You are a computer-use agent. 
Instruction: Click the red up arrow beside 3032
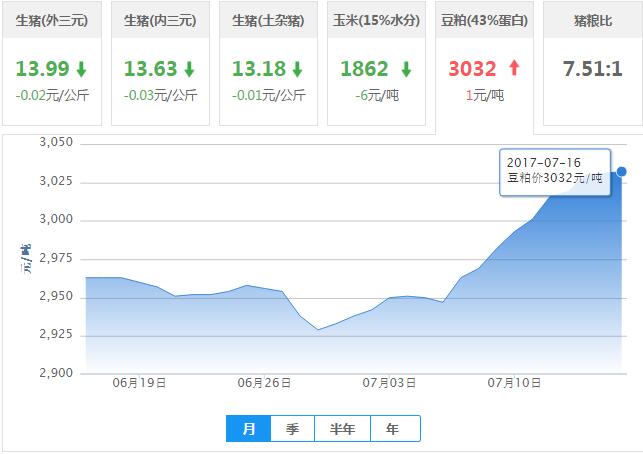[514, 68]
